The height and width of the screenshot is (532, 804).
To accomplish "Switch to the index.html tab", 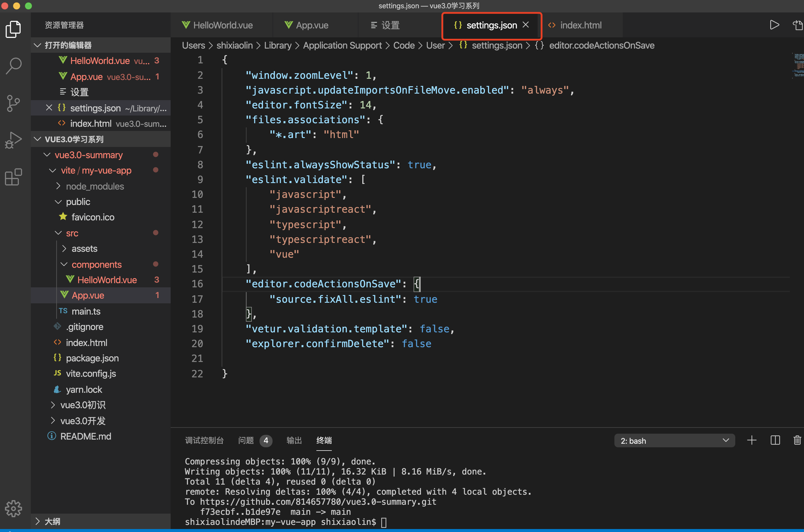I will (x=580, y=25).
